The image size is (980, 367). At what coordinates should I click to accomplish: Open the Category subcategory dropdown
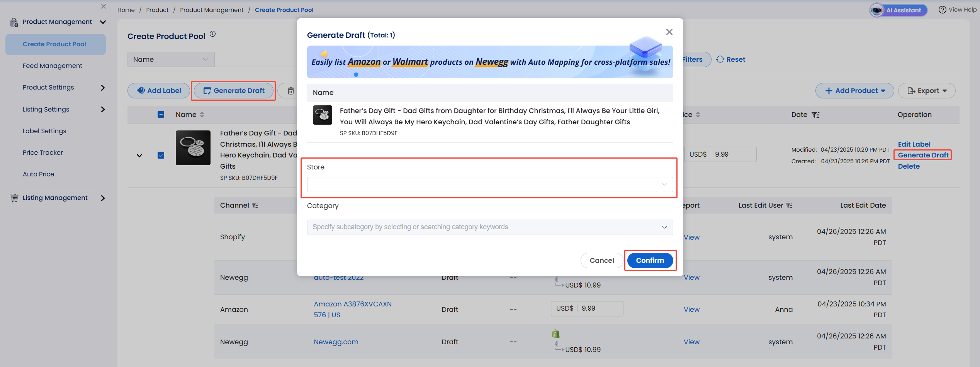click(490, 227)
